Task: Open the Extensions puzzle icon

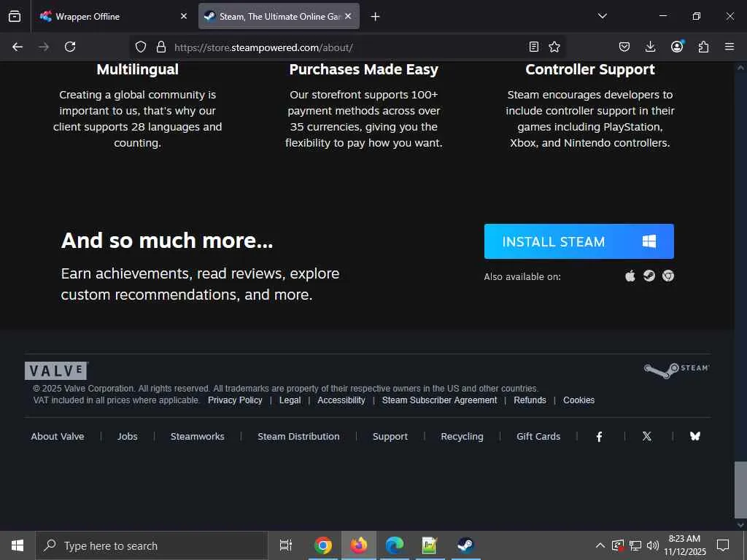Action: pyautogui.click(x=703, y=47)
